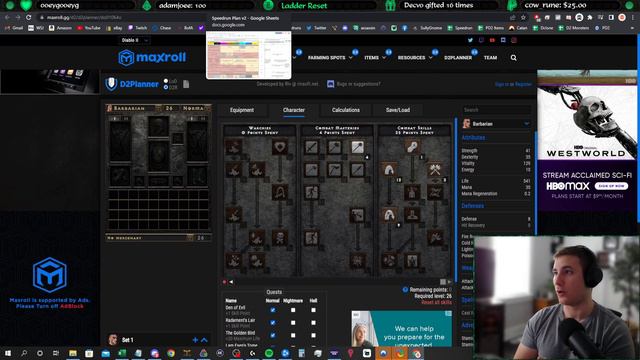Select the Iron Skin skill icon
The height and width of the screenshot is (360, 640).
357,215
